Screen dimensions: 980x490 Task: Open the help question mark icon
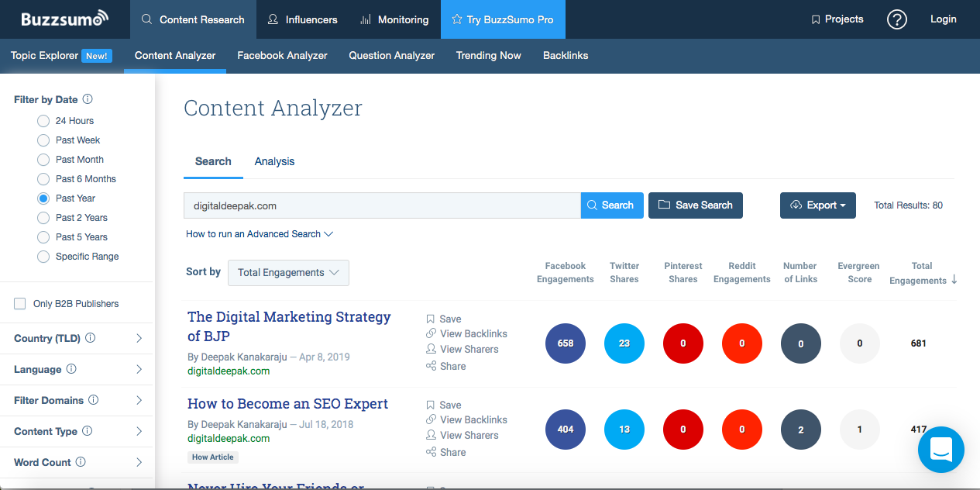[x=896, y=19]
